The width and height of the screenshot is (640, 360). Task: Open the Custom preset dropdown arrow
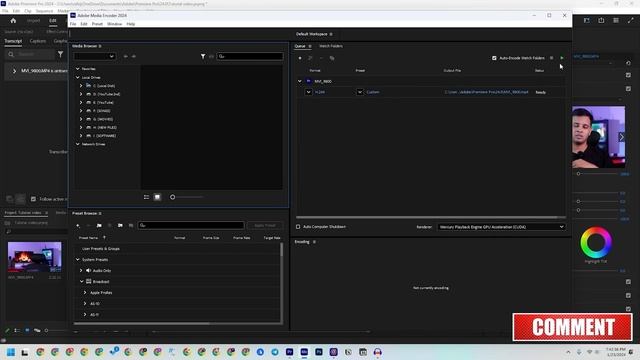pyautogui.click(x=360, y=92)
